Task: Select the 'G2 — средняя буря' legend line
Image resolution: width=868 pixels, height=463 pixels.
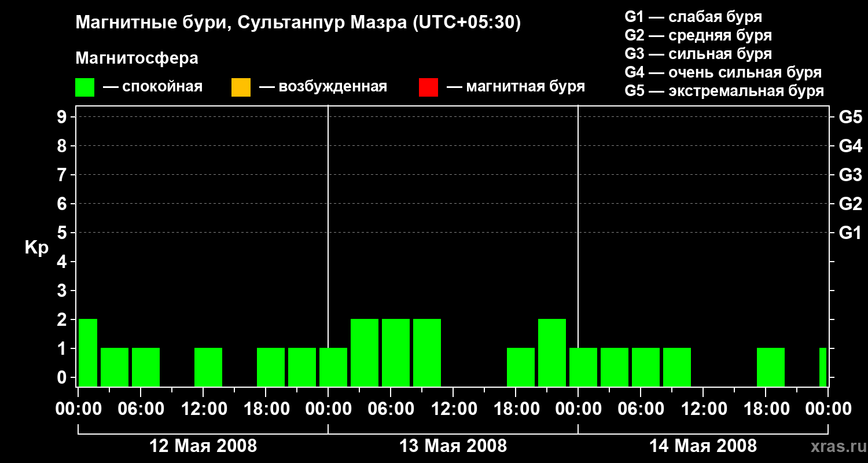Action: click(698, 35)
